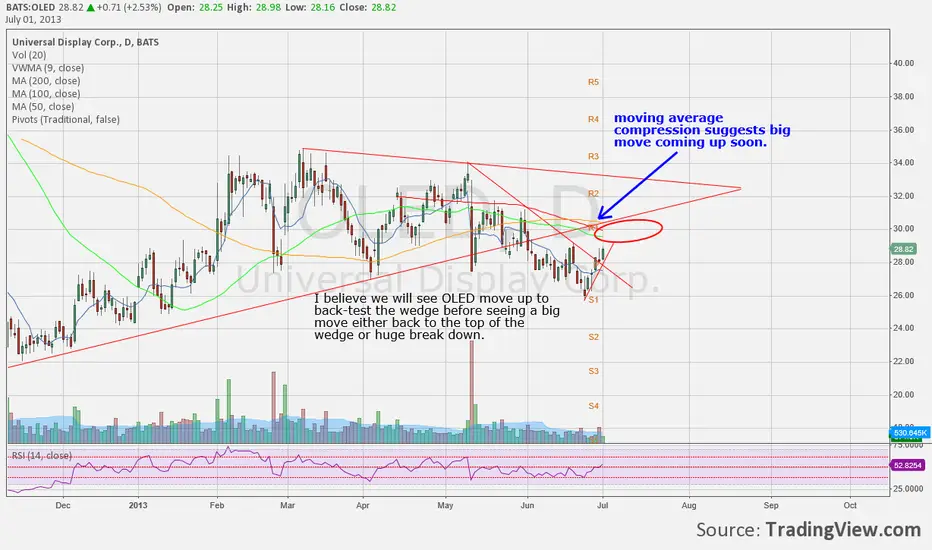
Task: Click the 40.00 price axis label
Action: [904, 63]
